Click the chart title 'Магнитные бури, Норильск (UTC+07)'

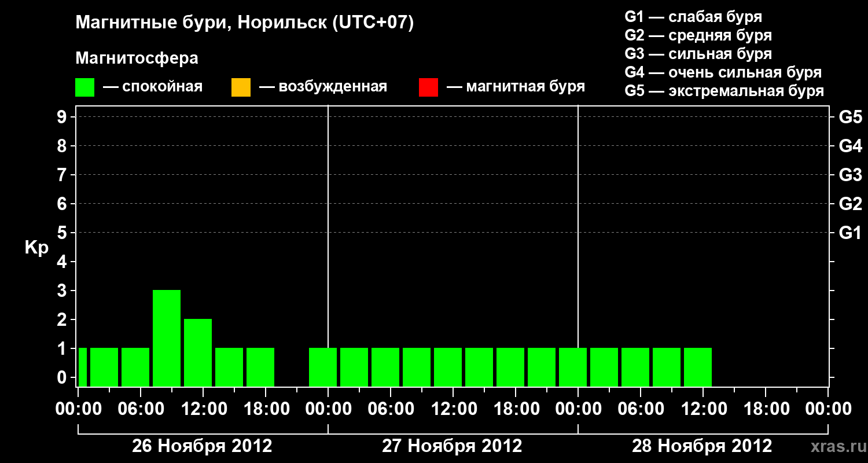(x=245, y=23)
